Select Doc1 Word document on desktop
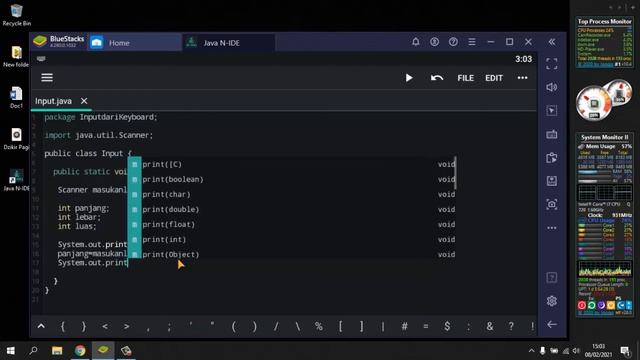 16,97
